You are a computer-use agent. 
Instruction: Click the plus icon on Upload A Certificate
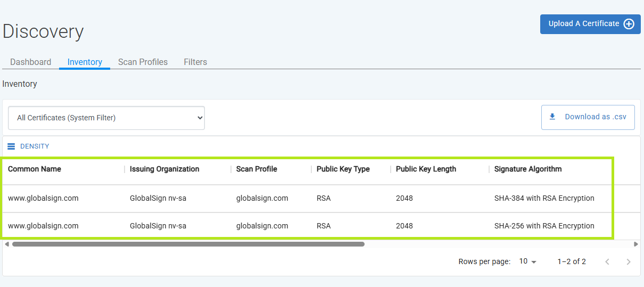[x=629, y=24]
